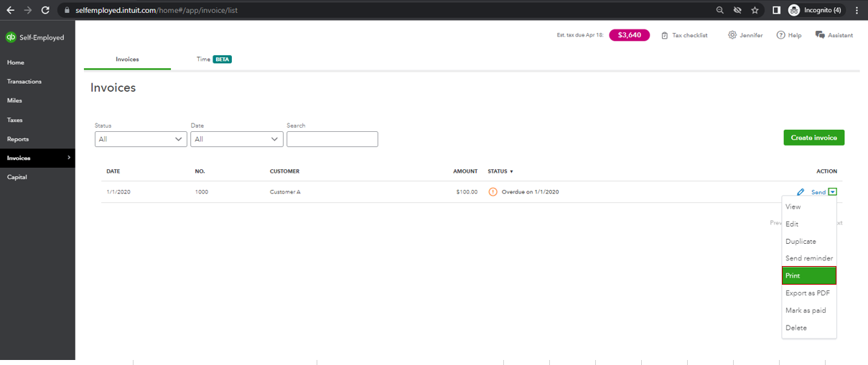
Task: Choose Export as PDF from the action menu
Action: tap(809, 293)
